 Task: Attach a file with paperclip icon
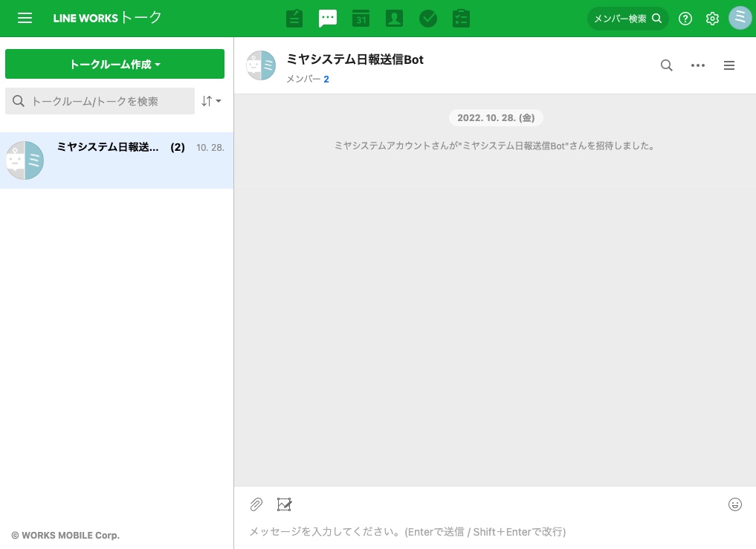click(x=256, y=504)
